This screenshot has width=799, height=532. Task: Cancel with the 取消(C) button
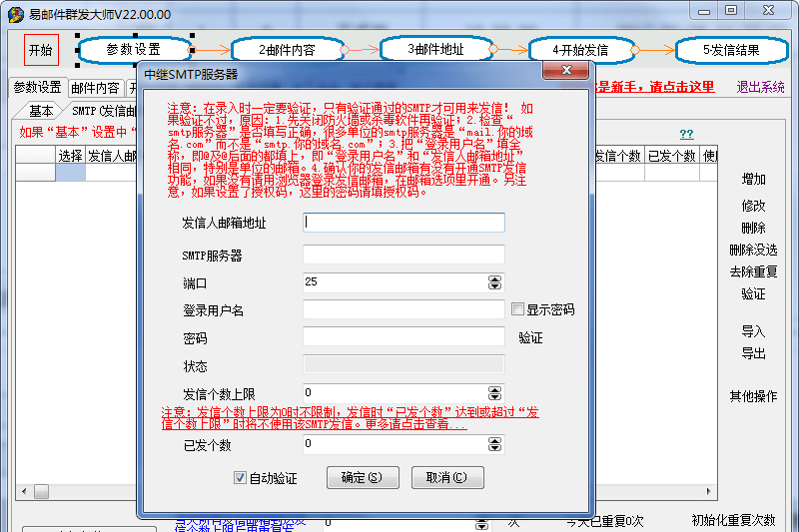pyautogui.click(x=447, y=477)
